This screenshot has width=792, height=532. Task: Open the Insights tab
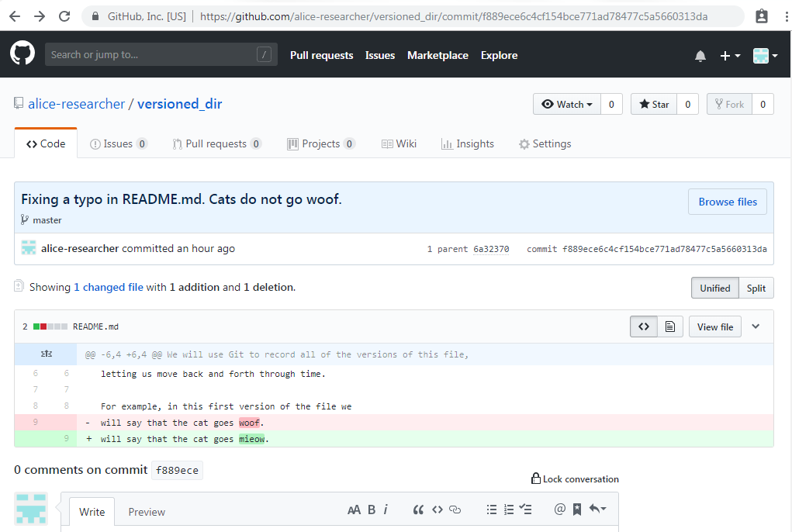468,144
